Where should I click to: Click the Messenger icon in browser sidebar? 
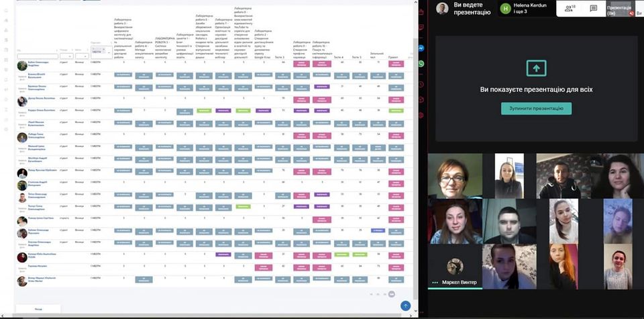(421, 49)
